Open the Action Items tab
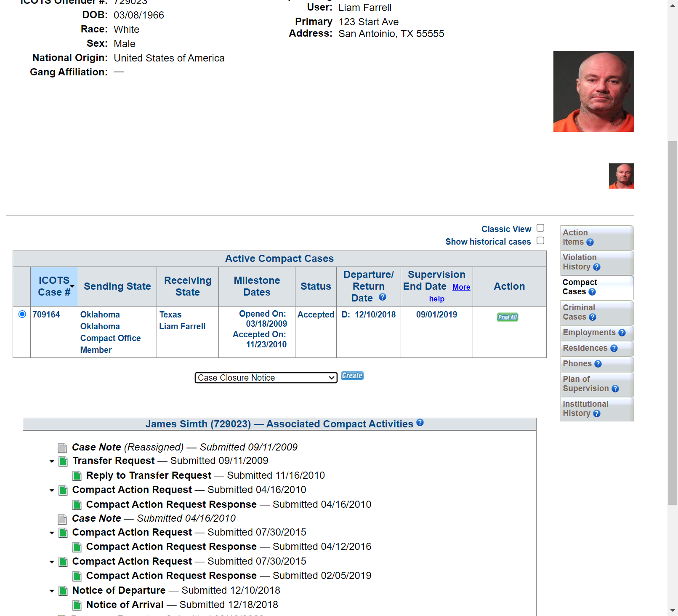Image resolution: width=678 pixels, height=616 pixels. (x=597, y=237)
